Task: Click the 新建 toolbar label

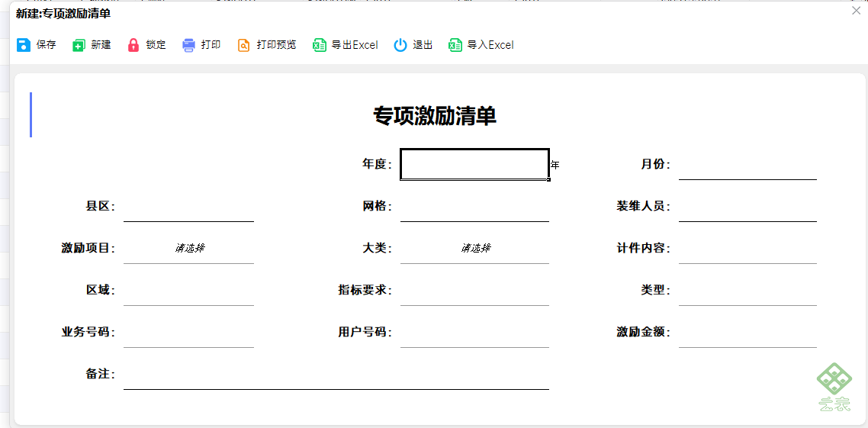Action: tap(101, 45)
